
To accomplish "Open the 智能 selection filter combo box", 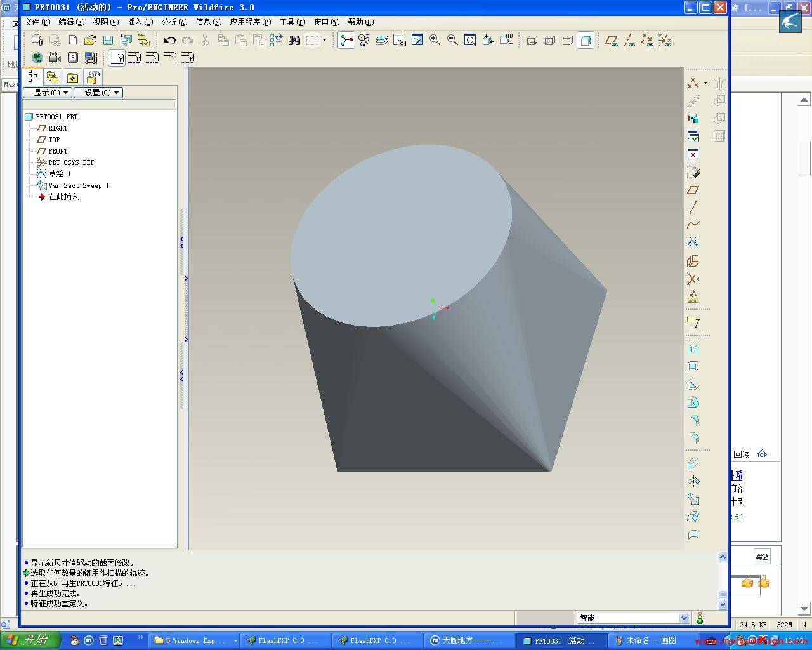I will pyautogui.click(x=632, y=618).
